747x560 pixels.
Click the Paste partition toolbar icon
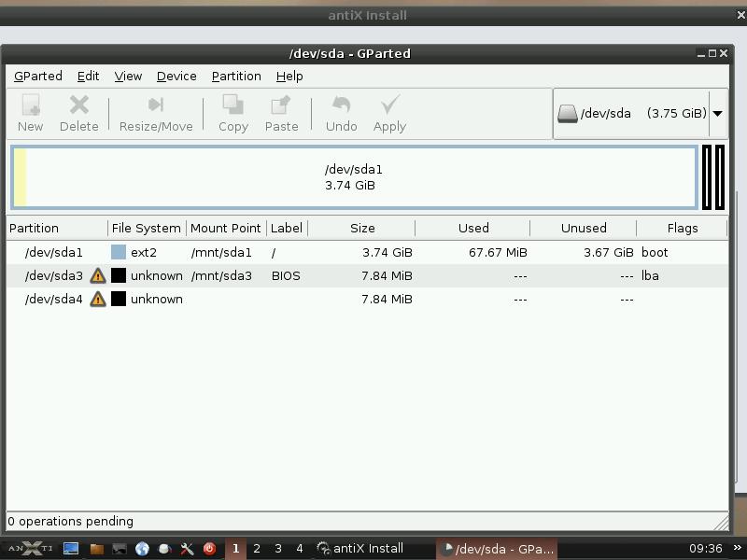click(x=281, y=105)
